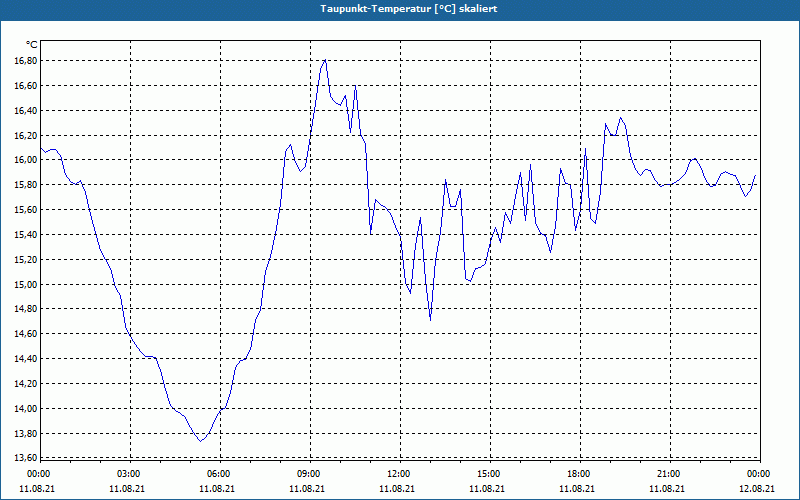800x500 pixels.
Task: Select the 16,60 y-axis label
Action: click(x=26, y=86)
